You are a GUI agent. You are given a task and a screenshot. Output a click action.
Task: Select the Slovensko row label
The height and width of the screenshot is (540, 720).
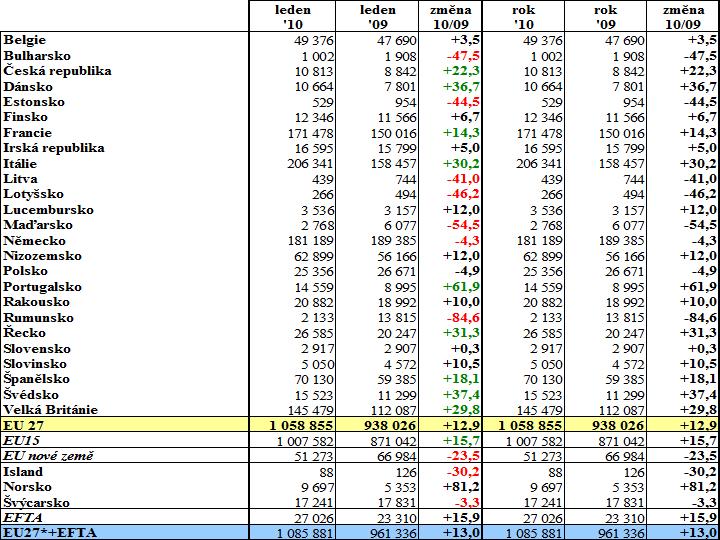pyautogui.click(x=37, y=349)
